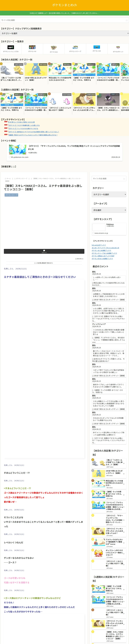The width and height of the screenshot is (129, 644).
Task: Open the ポケモンレジェンズZA category icon
Action: coord(11,47)
